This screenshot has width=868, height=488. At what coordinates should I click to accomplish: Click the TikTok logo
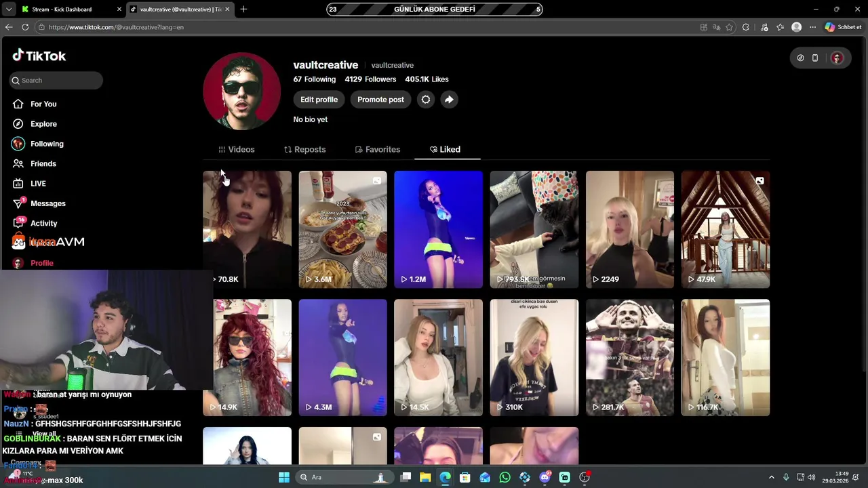[x=39, y=56]
